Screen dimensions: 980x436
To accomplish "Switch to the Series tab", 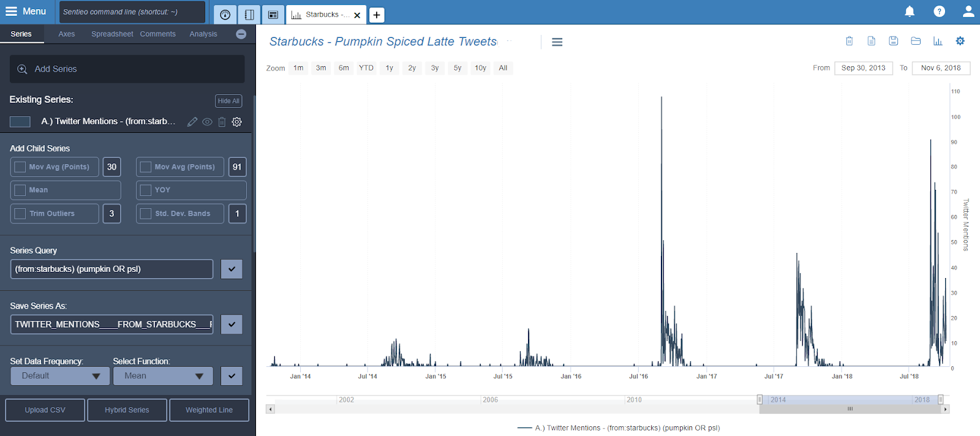I will coord(21,34).
